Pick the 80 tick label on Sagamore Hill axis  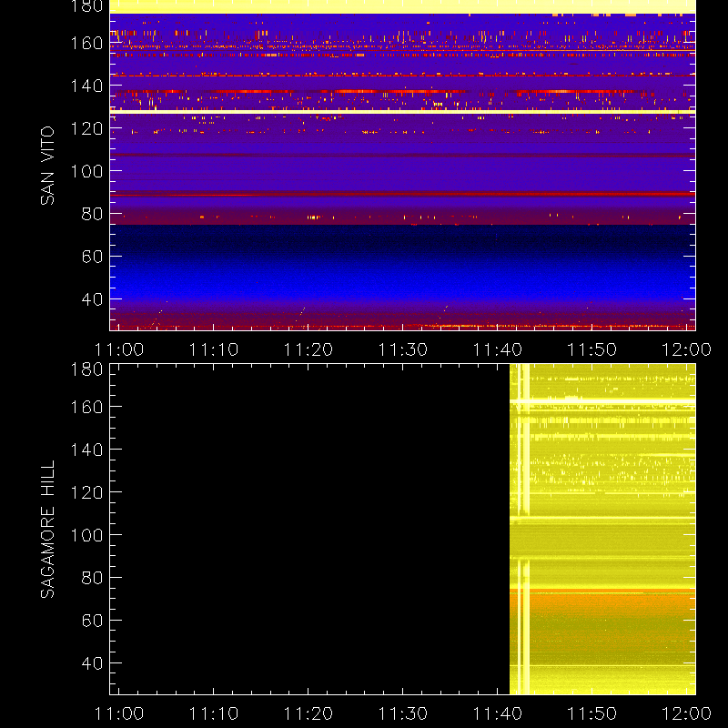point(92,578)
